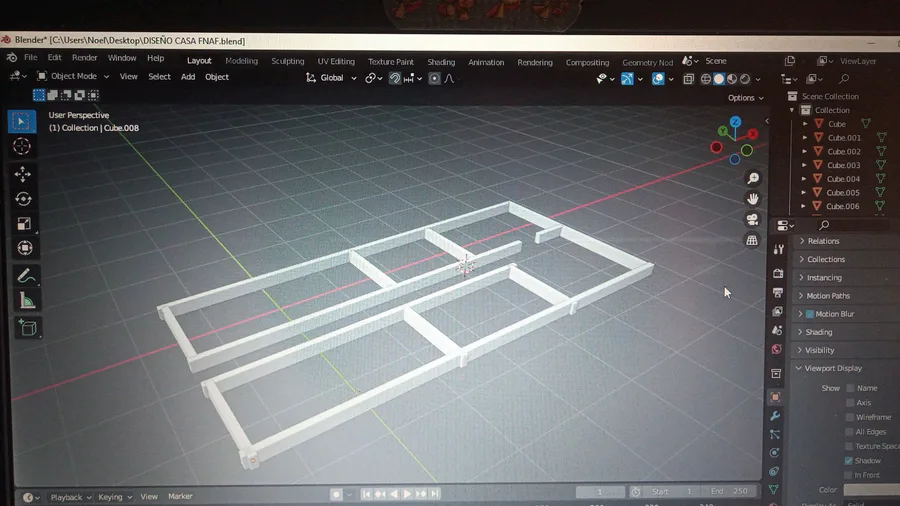Open the Add menu in viewport header

coord(188,77)
